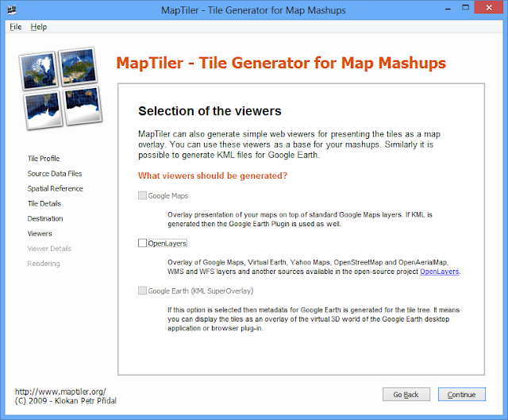Click the copyright Klokan Petr Přidal text
Image resolution: width=508 pixels, height=420 pixels.
65,401
